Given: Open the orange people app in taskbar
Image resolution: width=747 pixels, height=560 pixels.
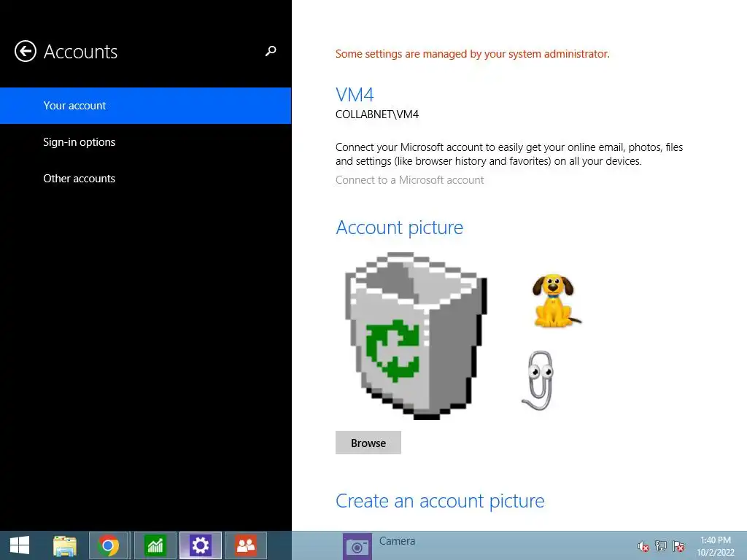Looking at the screenshot, I should pos(246,545).
